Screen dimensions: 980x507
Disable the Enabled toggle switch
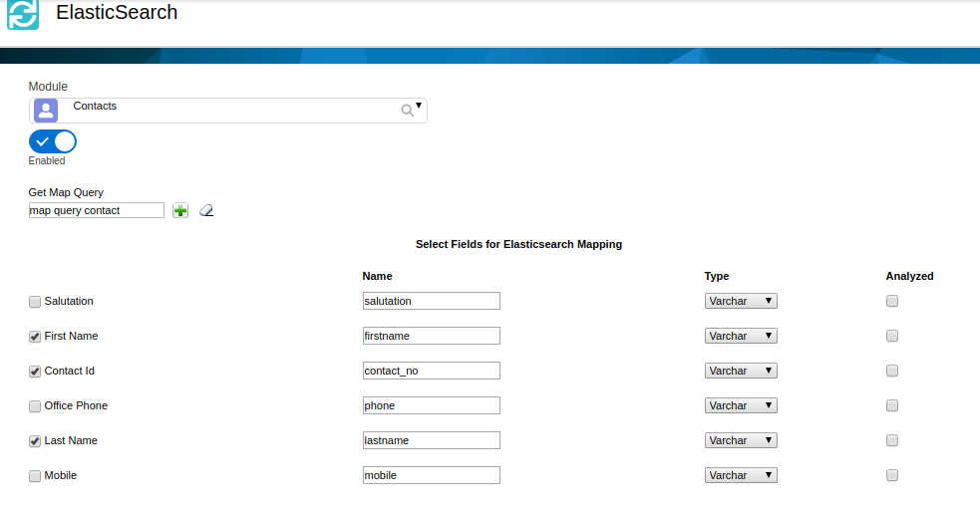pyautogui.click(x=53, y=141)
